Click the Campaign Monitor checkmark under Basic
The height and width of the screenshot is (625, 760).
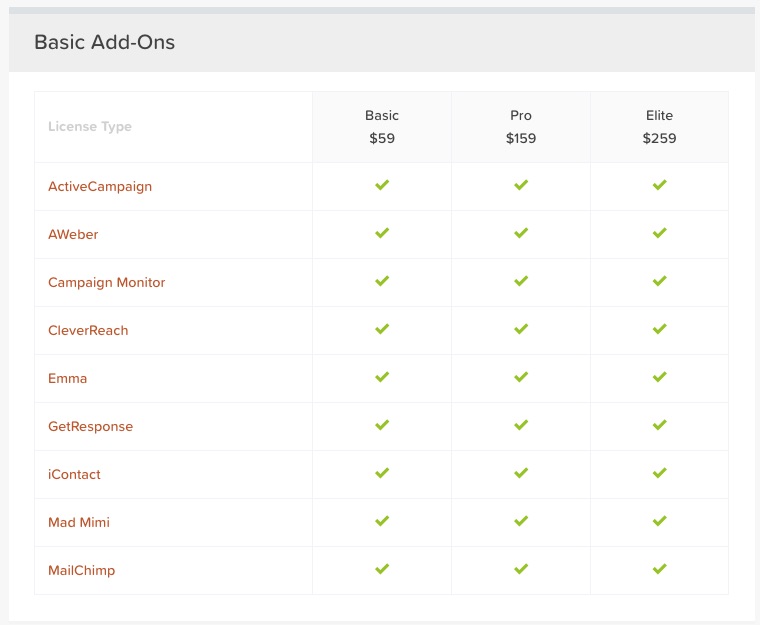tap(382, 281)
